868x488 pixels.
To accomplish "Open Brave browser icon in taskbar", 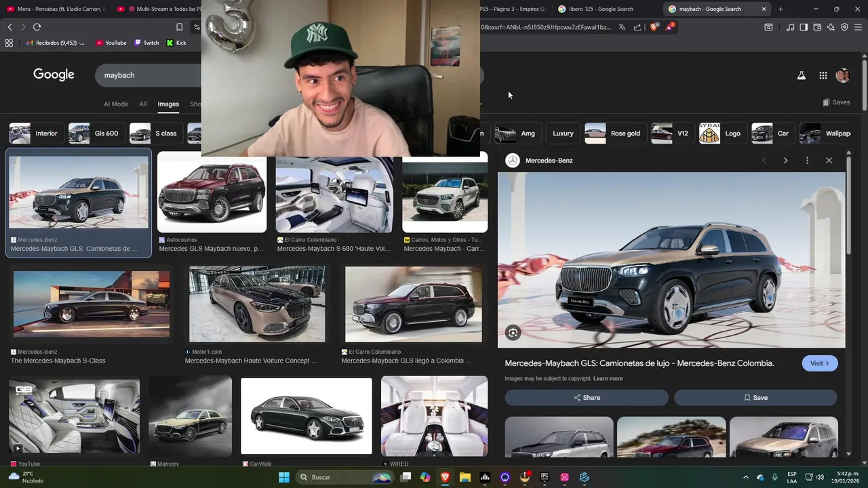I will tap(445, 477).
